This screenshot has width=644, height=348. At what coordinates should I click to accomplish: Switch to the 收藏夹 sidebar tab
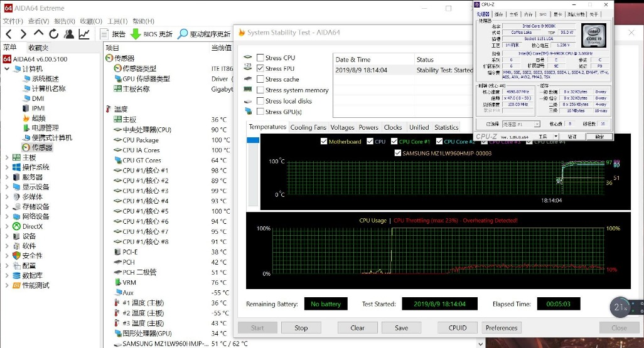click(38, 48)
